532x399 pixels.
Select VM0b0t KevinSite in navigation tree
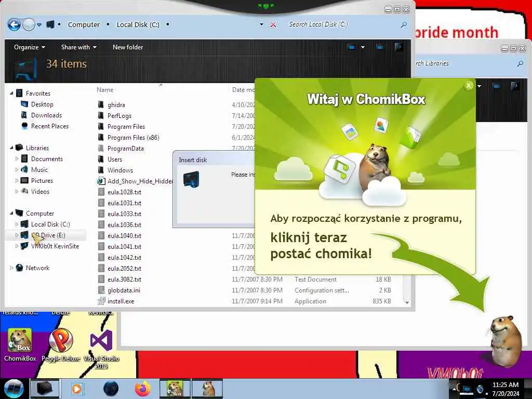coord(55,246)
